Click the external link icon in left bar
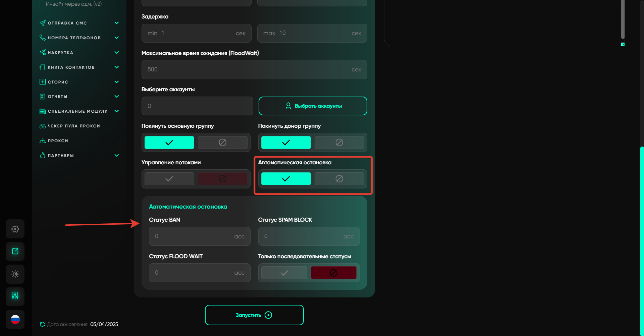This screenshot has height=336, width=644. tap(15, 251)
